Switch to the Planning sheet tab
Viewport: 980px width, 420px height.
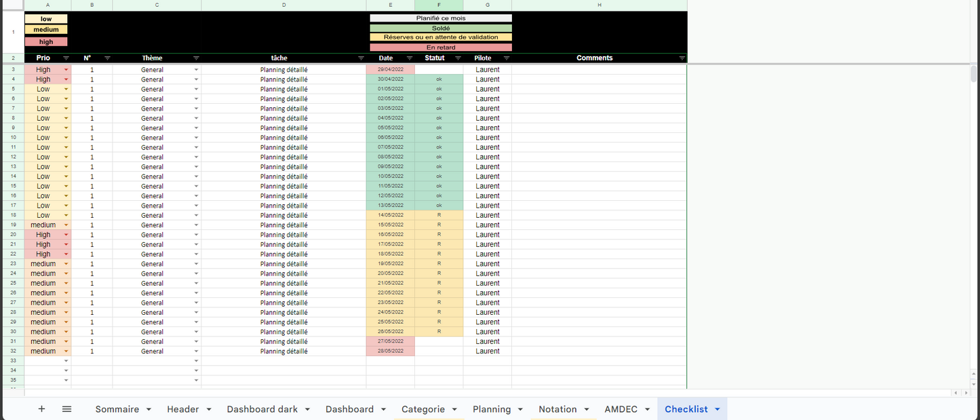[x=491, y=409]
